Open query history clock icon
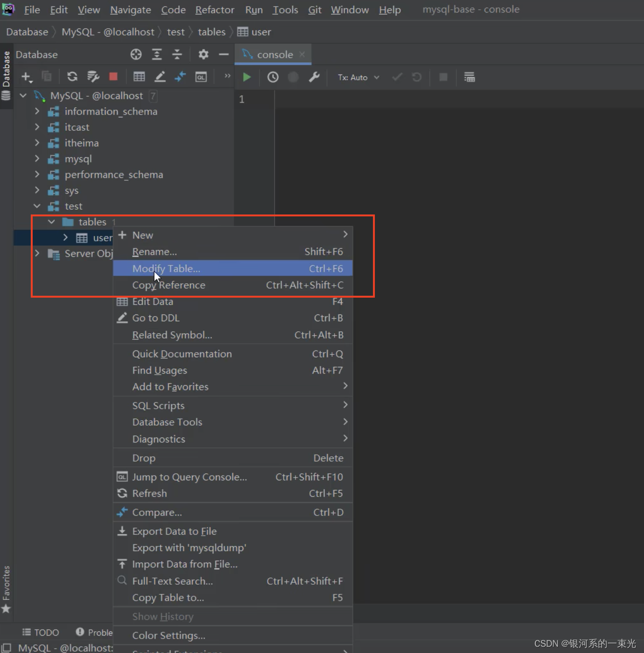644x653 pixels. pos(273,77)
